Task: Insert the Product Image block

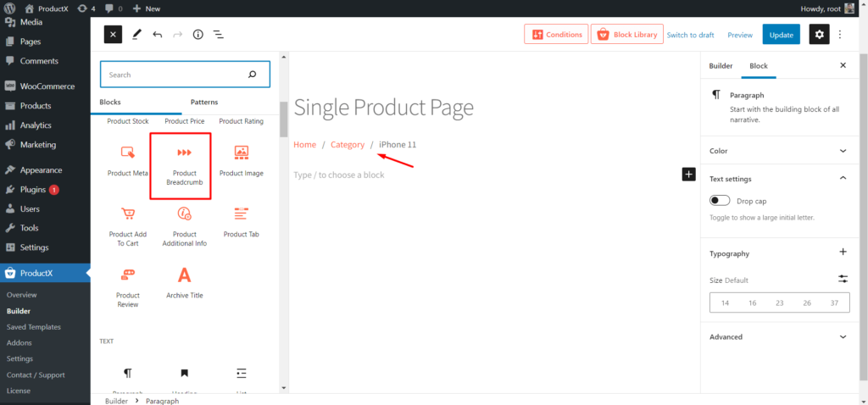Action: (x=242, y=162)
